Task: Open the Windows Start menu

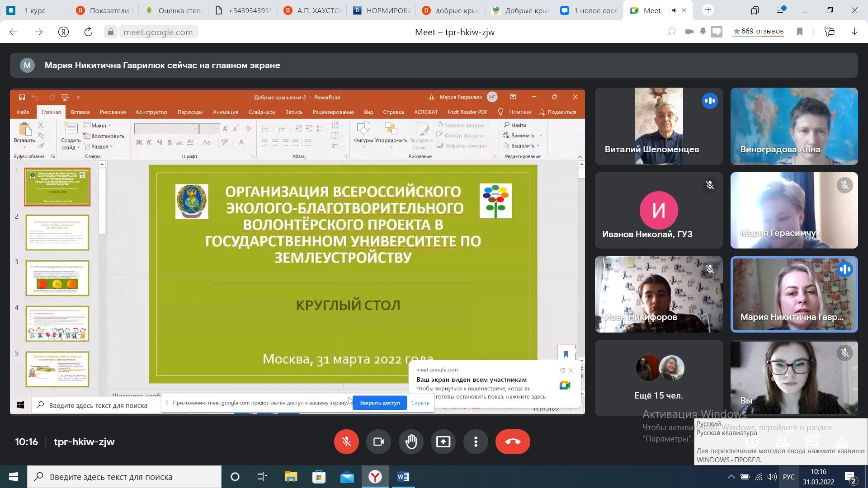Action: click(14, 477)
